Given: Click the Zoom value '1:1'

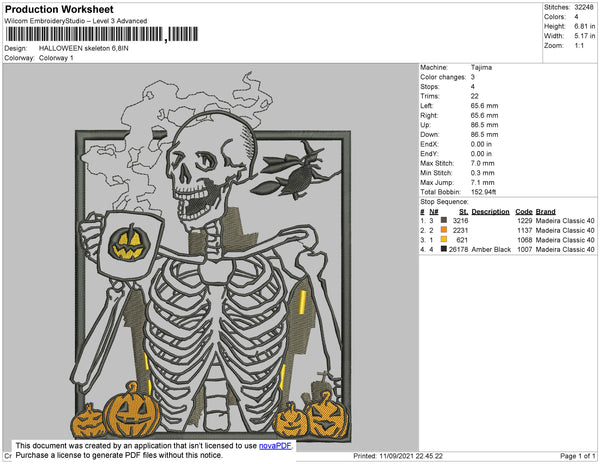Looking at the screenshot, I should pos(579,46).
